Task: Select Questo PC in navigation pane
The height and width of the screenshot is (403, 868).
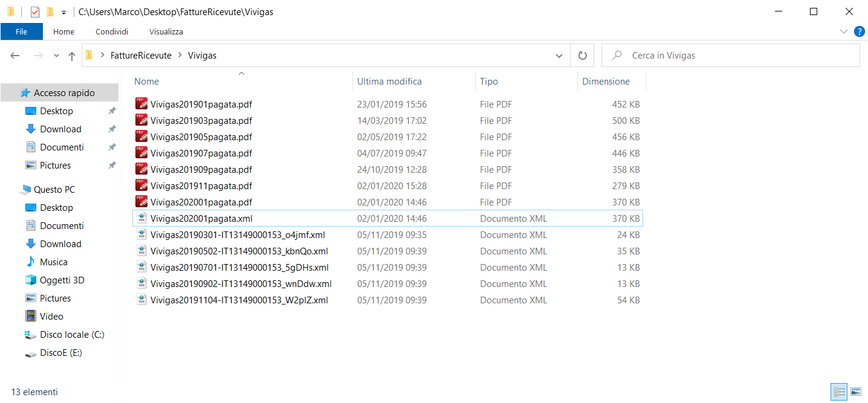Action: point(54,190)
